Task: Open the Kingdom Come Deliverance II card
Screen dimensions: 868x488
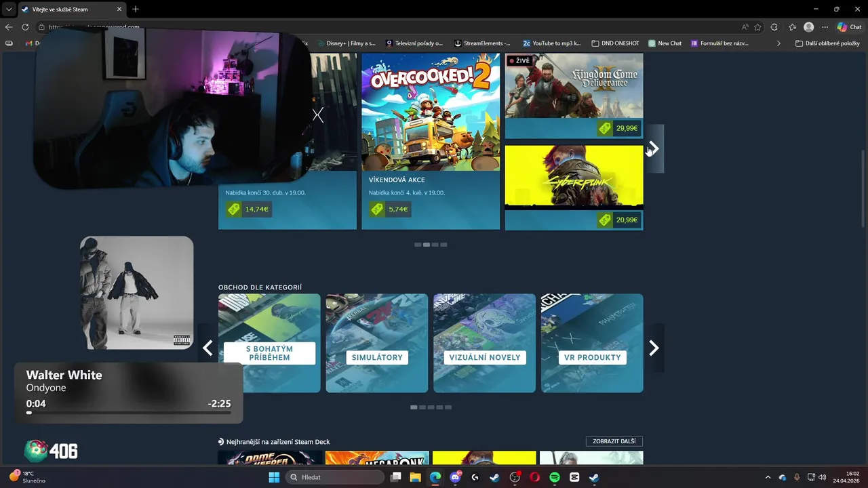Action: [574, 96]
